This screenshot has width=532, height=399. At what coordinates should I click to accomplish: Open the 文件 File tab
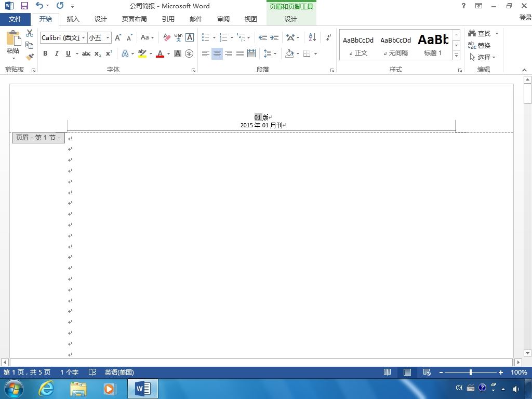coord(15,19)
